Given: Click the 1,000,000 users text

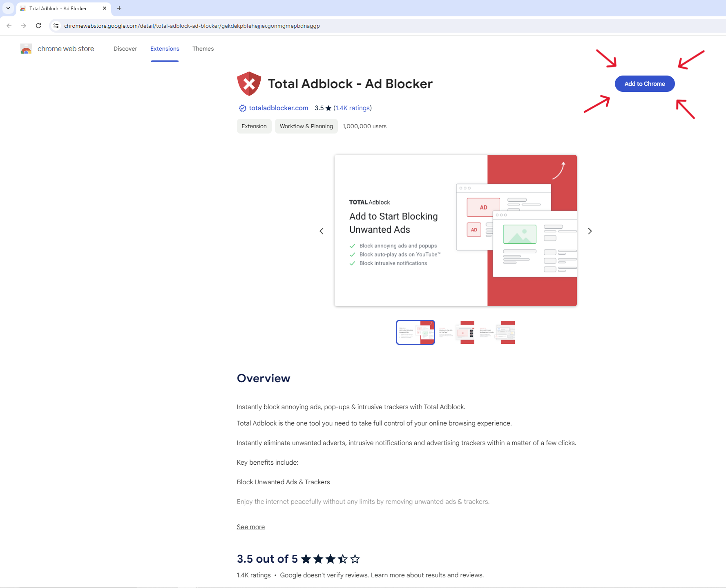Looking at the screenshot, I should (x=364, y=126).
